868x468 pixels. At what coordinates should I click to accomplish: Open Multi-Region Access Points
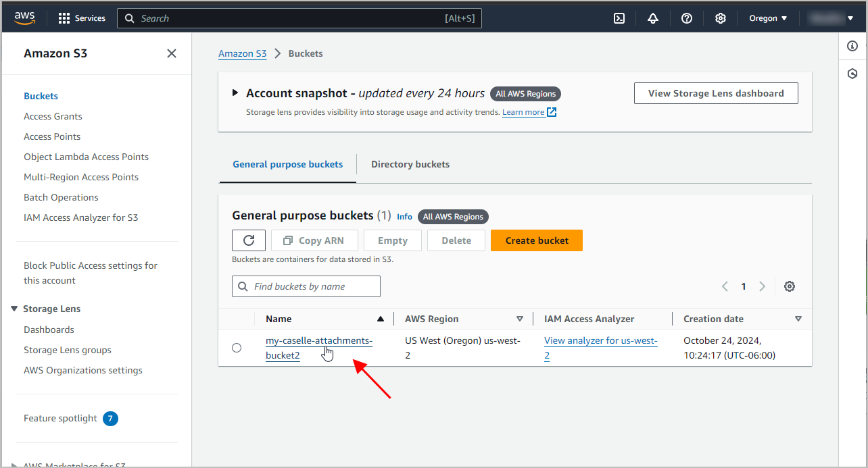pos(81,177)
